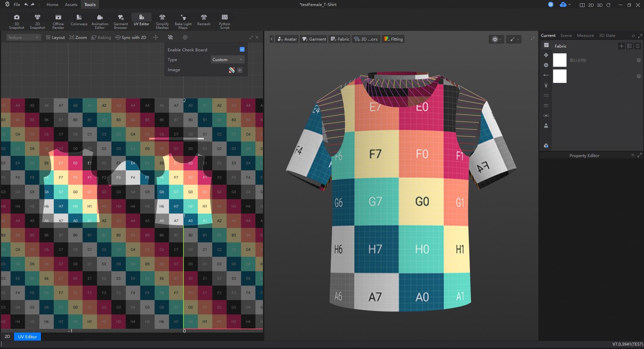Image resolution: width=644 pixels, height=349 pixels.
Task: Launch the Animation Editor
Action: [x=100, y=21]
